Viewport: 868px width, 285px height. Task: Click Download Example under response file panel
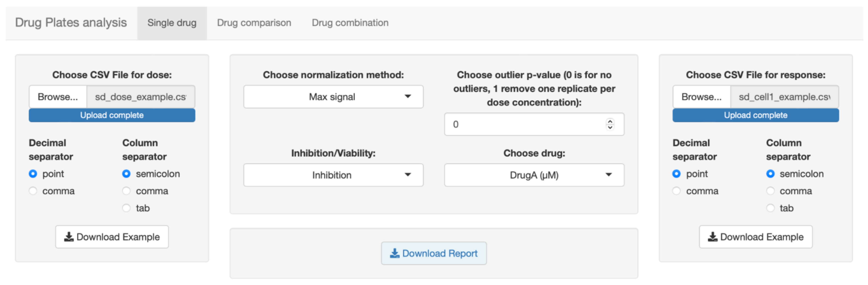(755, 237)
